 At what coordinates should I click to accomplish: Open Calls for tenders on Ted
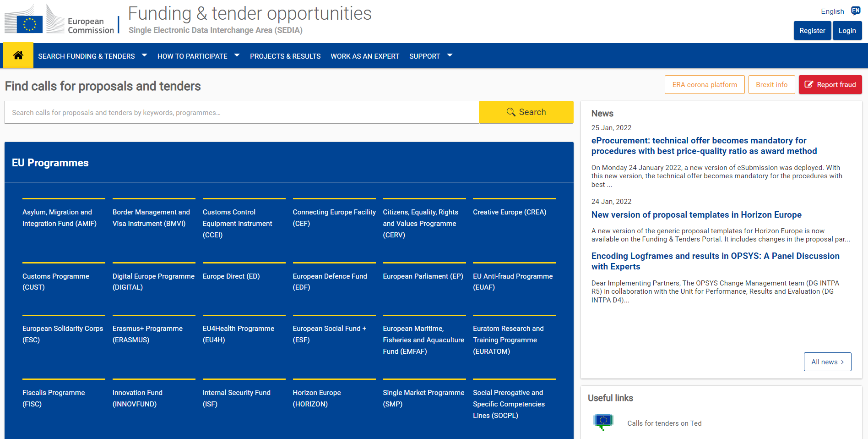click(664, 423)
